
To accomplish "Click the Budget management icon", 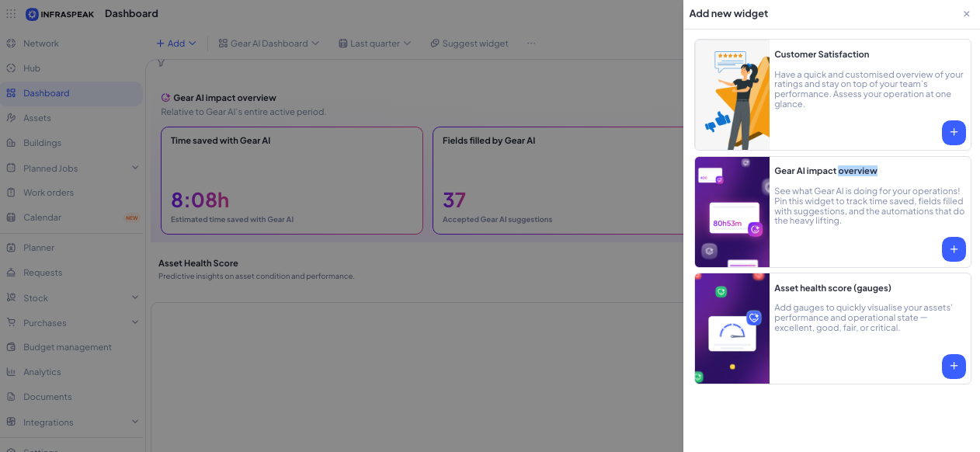I will (11, 347).
